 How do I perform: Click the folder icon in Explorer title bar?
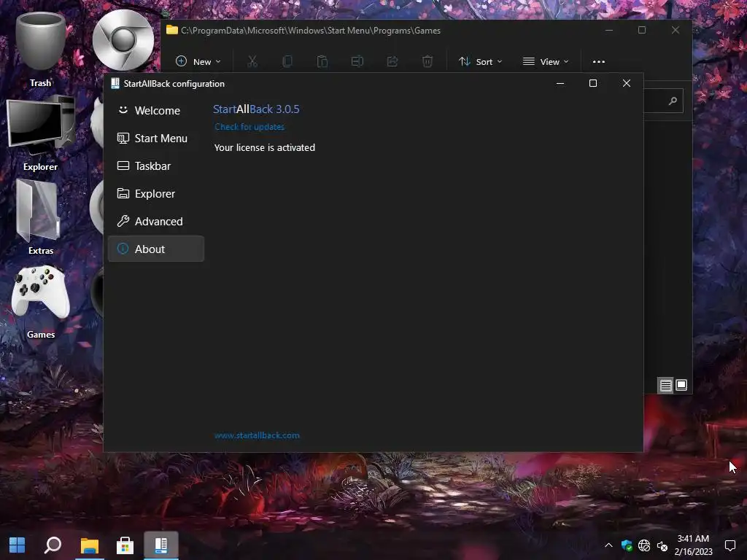click(172, 30)
